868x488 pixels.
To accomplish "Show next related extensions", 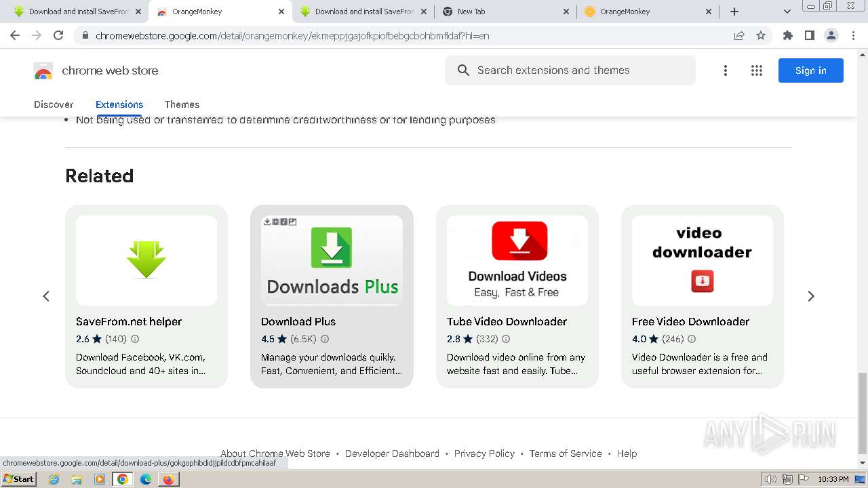I will coord(811,296).
